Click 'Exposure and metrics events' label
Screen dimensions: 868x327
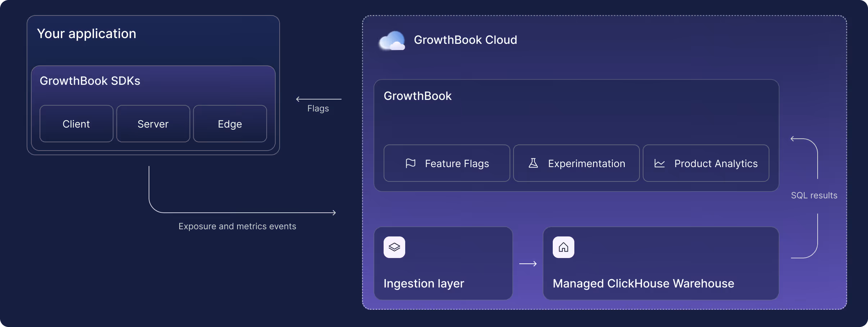pyautogui.click(x=238, y=226)
